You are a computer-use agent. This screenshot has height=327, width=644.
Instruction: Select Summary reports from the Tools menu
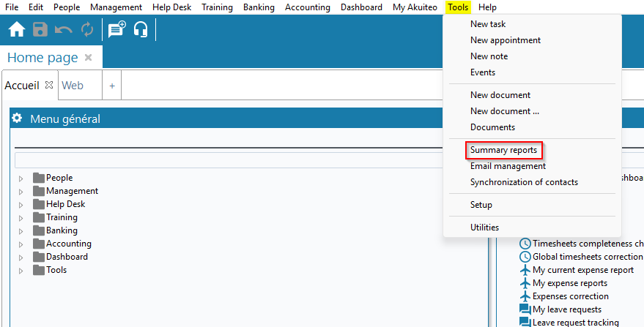[x=503, y=150]
